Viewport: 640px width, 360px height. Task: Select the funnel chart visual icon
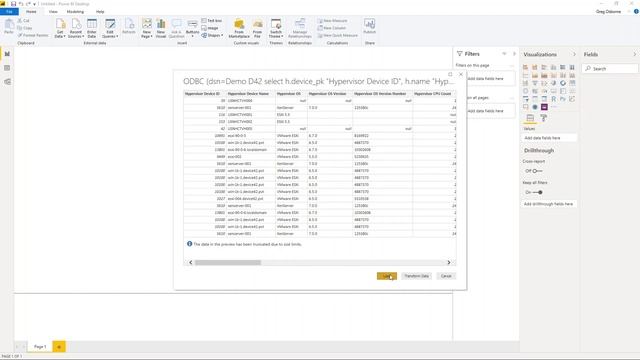(535, 83)
